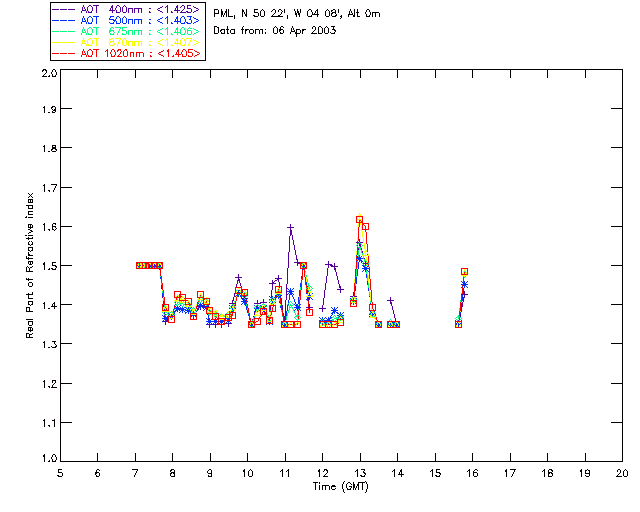Click the x-axis tick label 18
This screenshot has width=640, height=512.
coord(547,473)
